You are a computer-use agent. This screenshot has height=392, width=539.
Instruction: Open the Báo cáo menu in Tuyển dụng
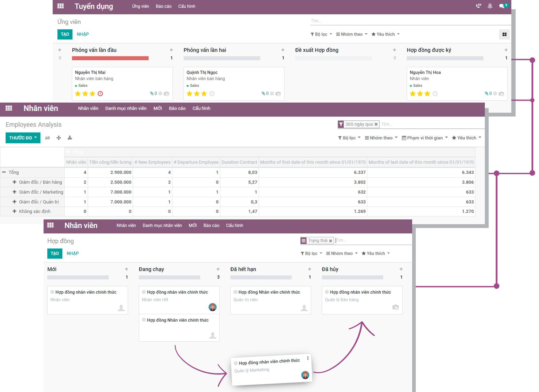[x=163, y=6]
